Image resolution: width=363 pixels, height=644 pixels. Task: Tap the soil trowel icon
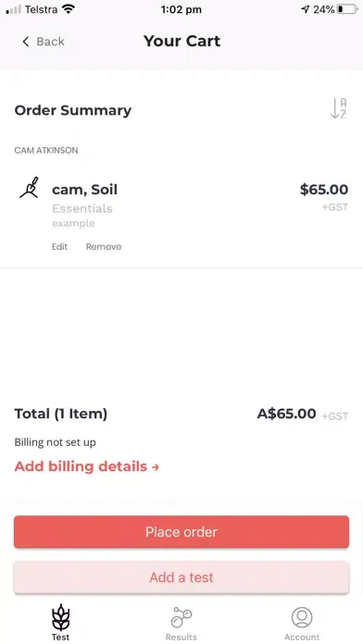(30, 188)
